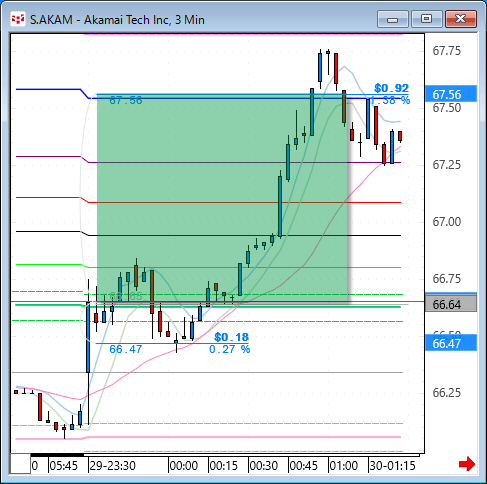Click the 30-01:15 time axis label

[x=393, y=465]
